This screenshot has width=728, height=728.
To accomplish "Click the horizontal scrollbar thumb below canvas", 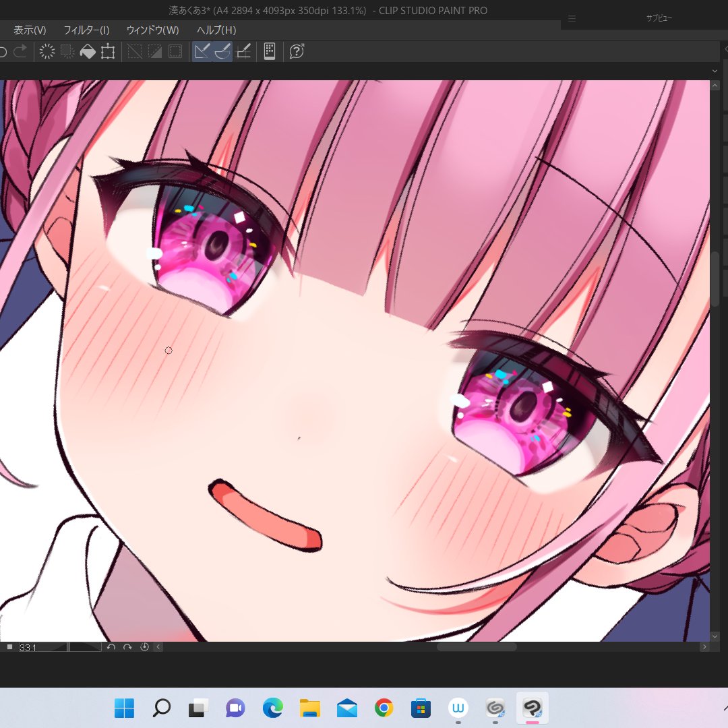I will pyautogui.click(x=477, y=646).
